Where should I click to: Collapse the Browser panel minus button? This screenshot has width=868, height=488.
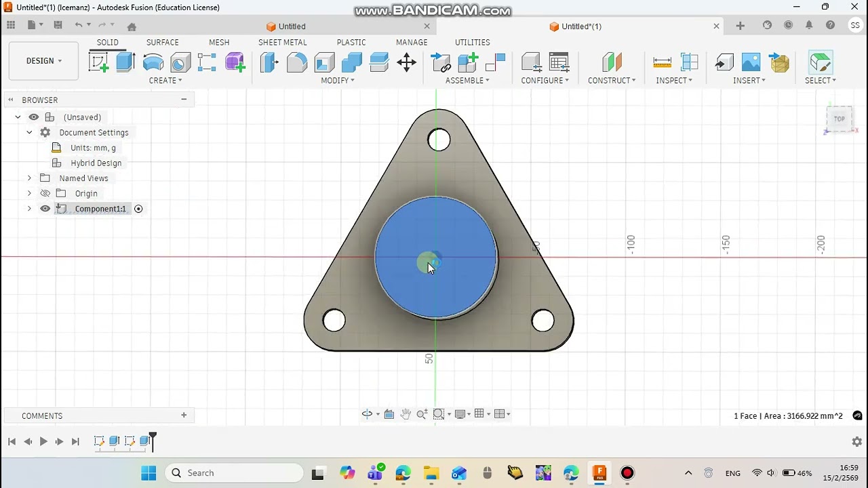[184, 100]
